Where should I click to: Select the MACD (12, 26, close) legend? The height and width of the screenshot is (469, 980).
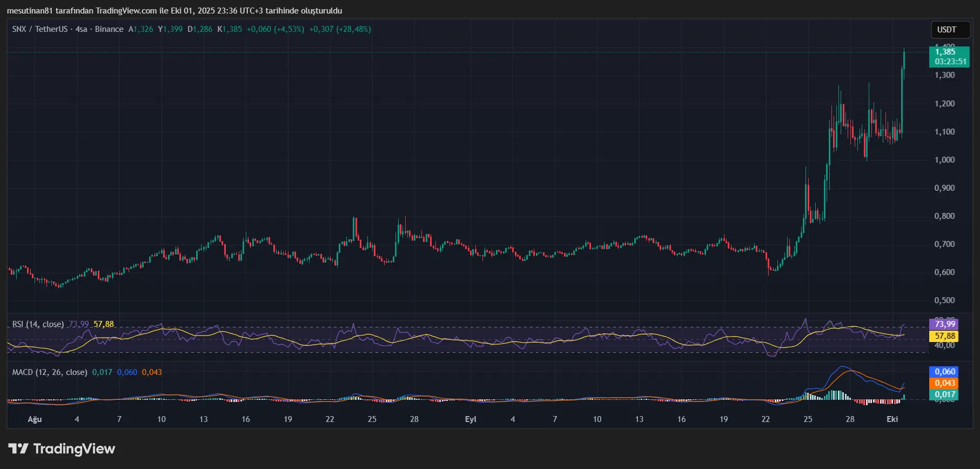point(49,372)
